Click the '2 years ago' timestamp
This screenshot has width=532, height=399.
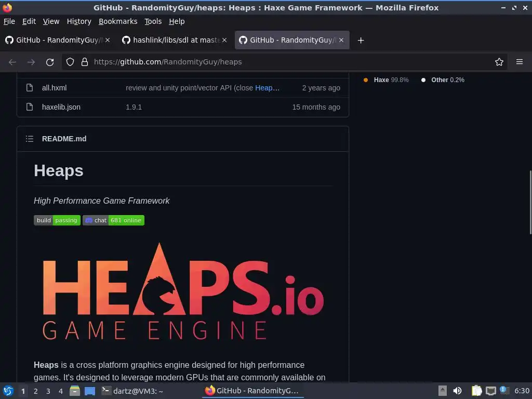[321, 88]
